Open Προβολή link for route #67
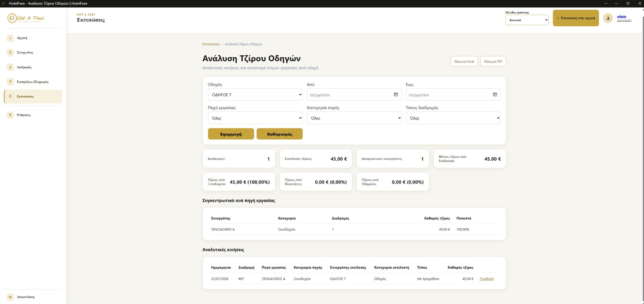 [486, 279]
